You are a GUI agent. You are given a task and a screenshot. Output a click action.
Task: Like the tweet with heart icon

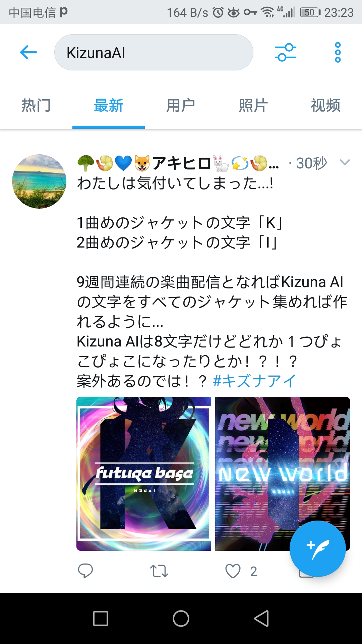pos(233,571)
